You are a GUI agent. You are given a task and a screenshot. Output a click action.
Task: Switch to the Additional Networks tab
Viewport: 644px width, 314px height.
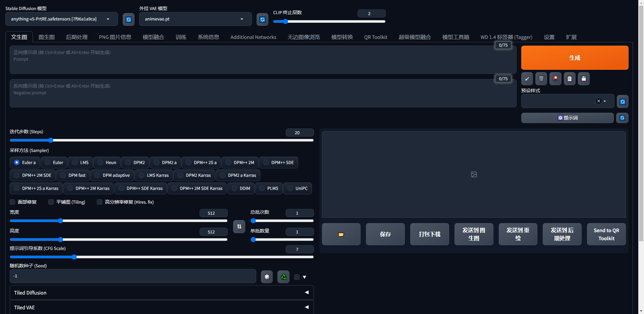[x=253, y=37]
